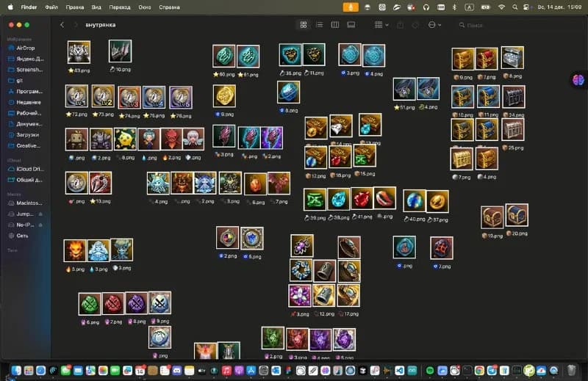The width and height of the screenshot is (588, 381).
Task: Select the 35.png shield icon thumbnail
Action: click(290, 55)
